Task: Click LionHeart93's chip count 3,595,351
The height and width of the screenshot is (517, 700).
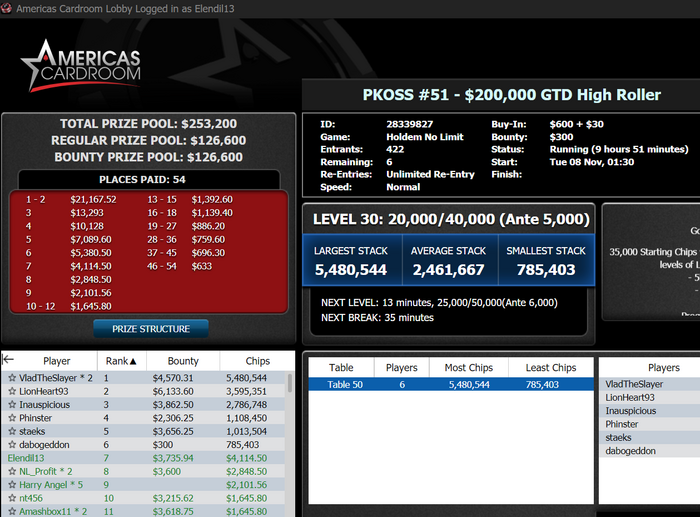Action: pos(246,391)
